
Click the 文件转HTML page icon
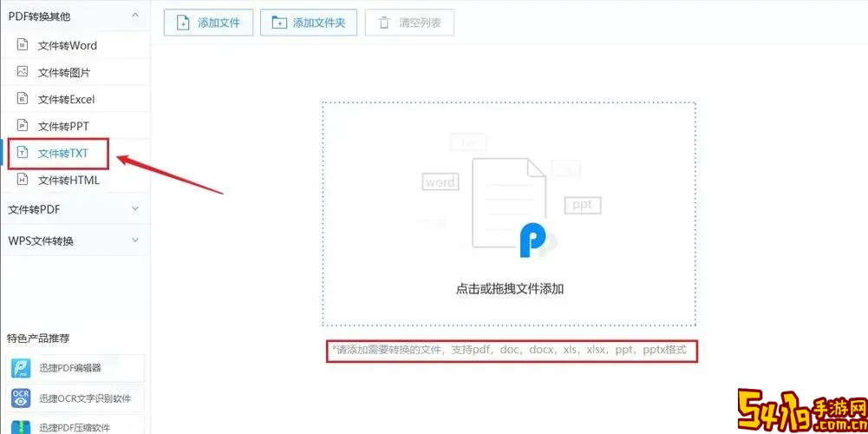click(x=23, y=180)
